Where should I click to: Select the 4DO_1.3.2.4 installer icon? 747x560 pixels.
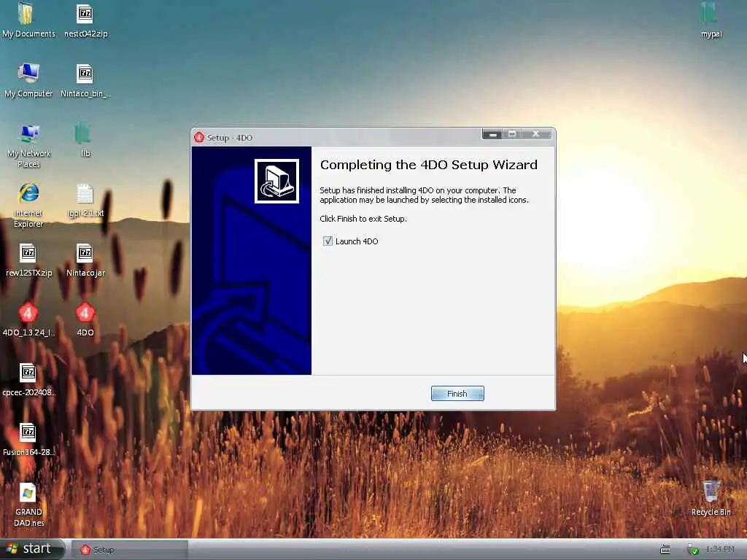pyautogui.click(x=28, y=319)
